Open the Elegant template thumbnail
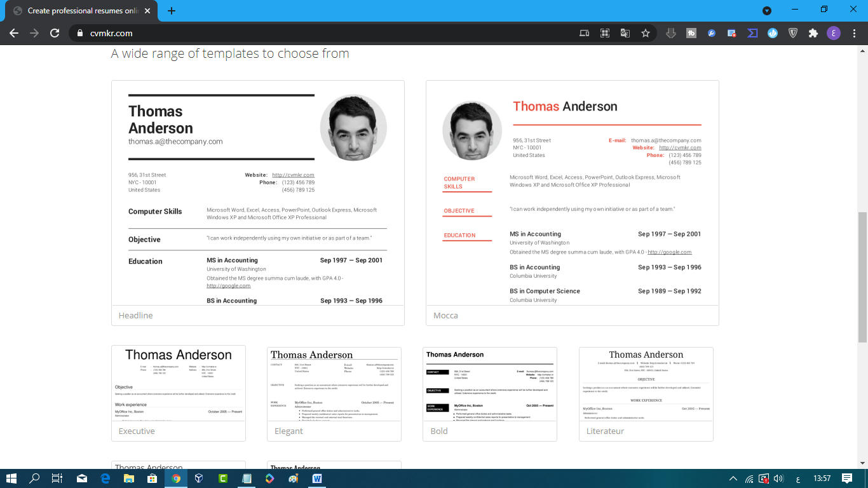Viewport: 868px width, 488px height. pos(334,384)
